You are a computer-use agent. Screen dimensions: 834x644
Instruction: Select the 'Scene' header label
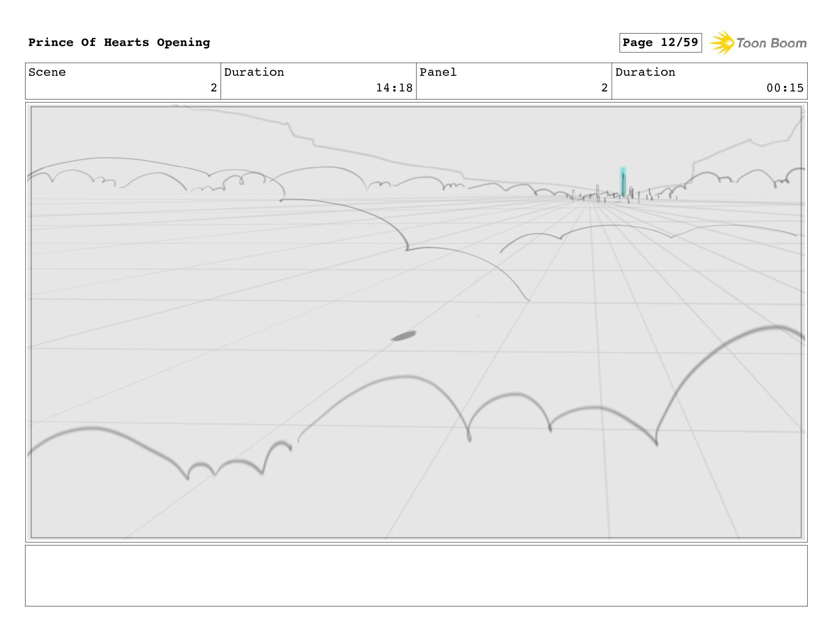click(47, 72)
